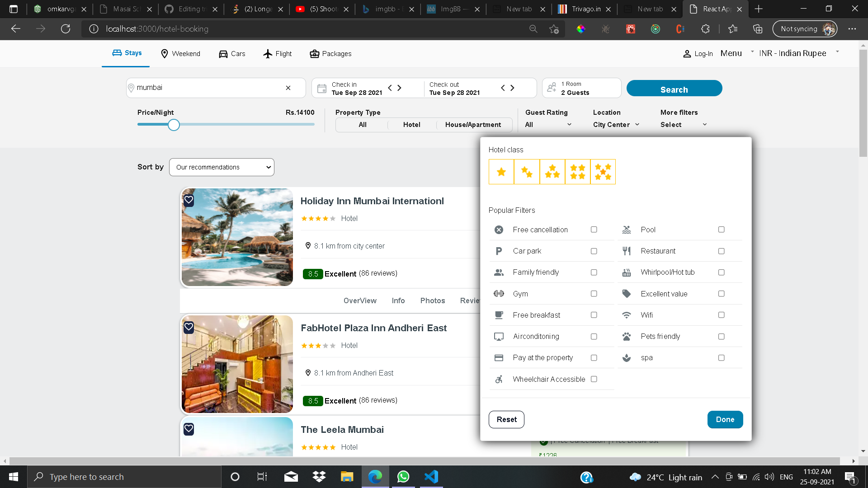The height and width of the screenshot is (488, 868).
Task: Clear the mumbai search text with X
Action: (288, 88)
